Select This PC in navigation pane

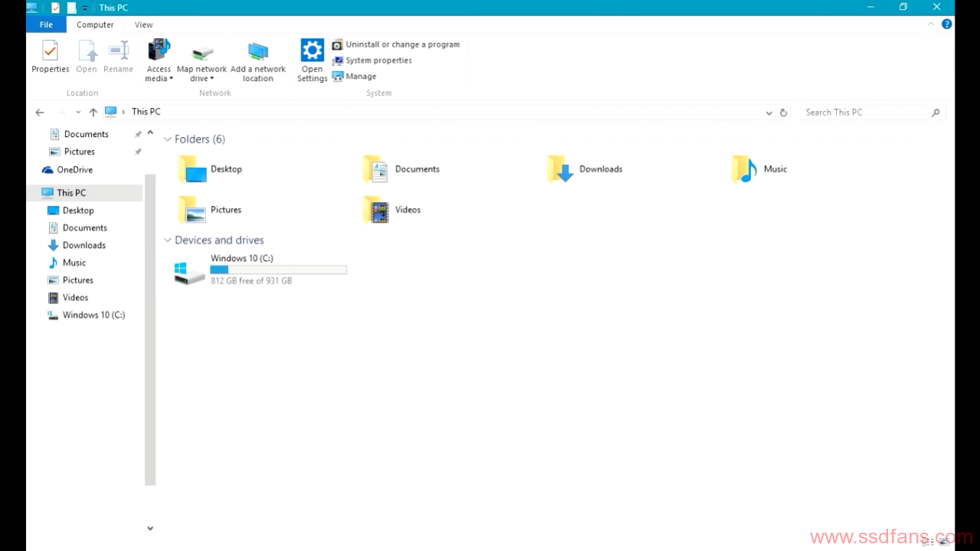point(71,193)
